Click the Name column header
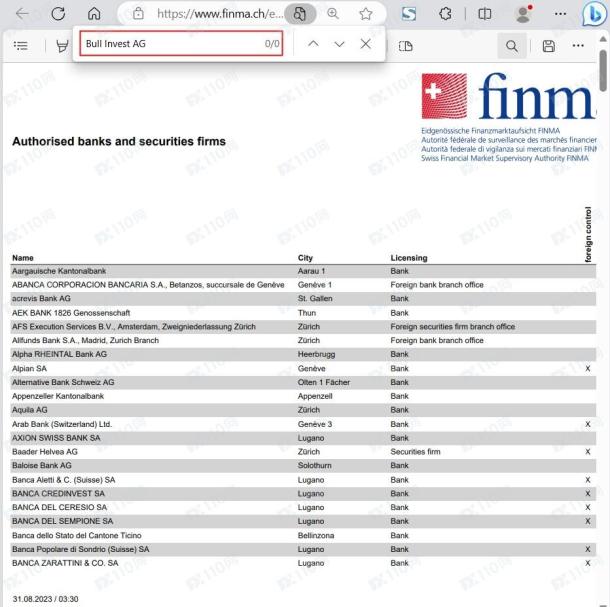Viewport: 610px width, 607px height. pyautogui.click(x=23, y=258)
